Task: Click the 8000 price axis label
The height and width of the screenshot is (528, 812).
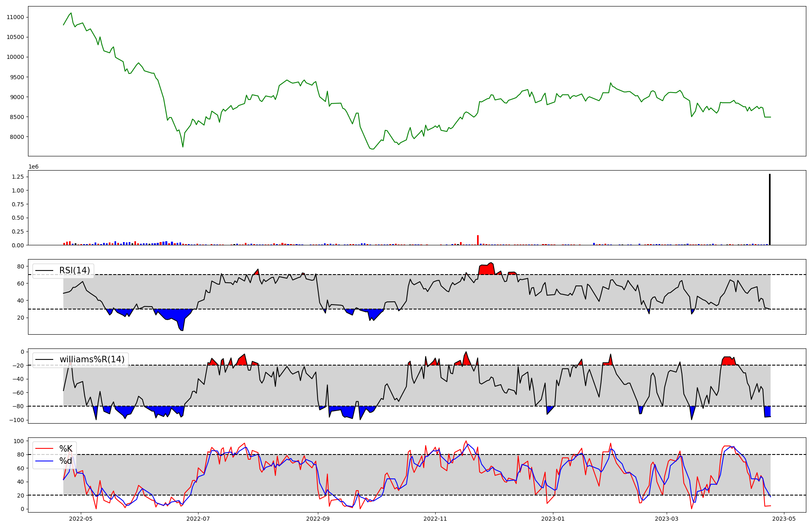Action: [17, 137]
